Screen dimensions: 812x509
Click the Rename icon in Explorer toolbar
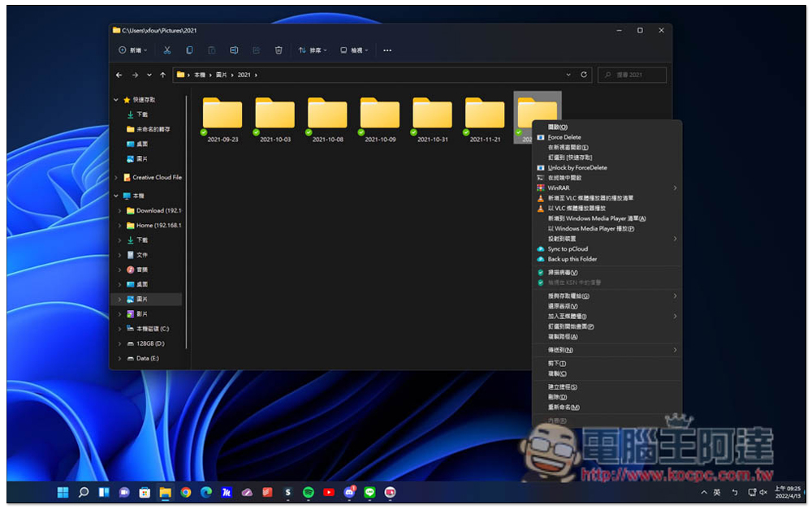(234, 50)
